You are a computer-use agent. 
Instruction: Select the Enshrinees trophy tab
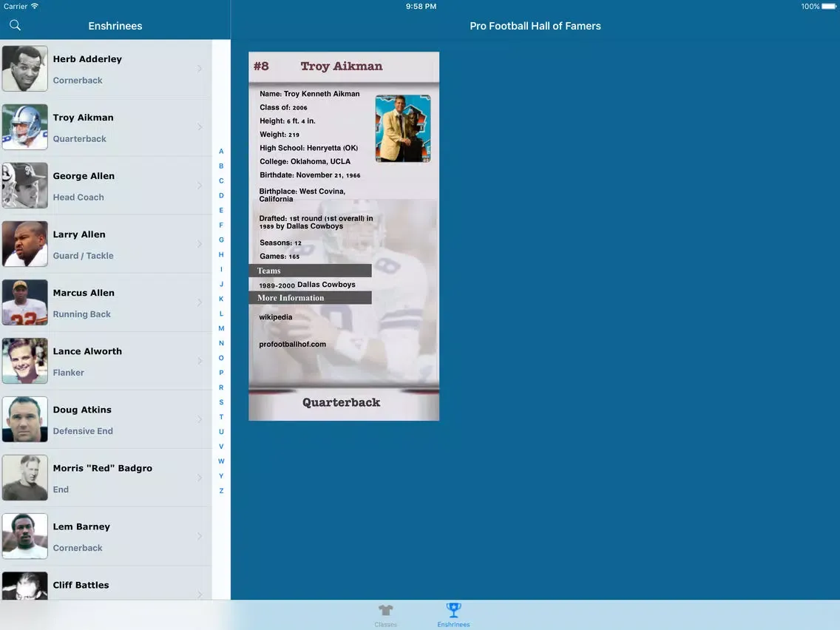[x=453, y=615]
